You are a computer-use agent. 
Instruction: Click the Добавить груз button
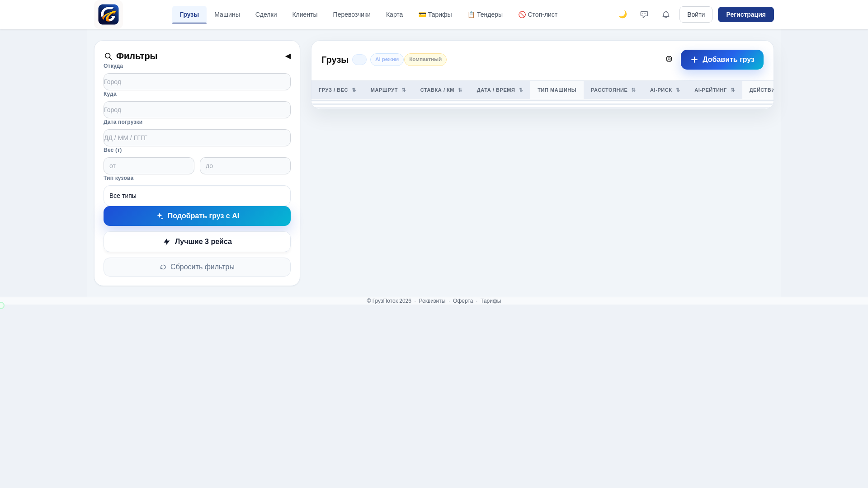[x=722, y=60]
